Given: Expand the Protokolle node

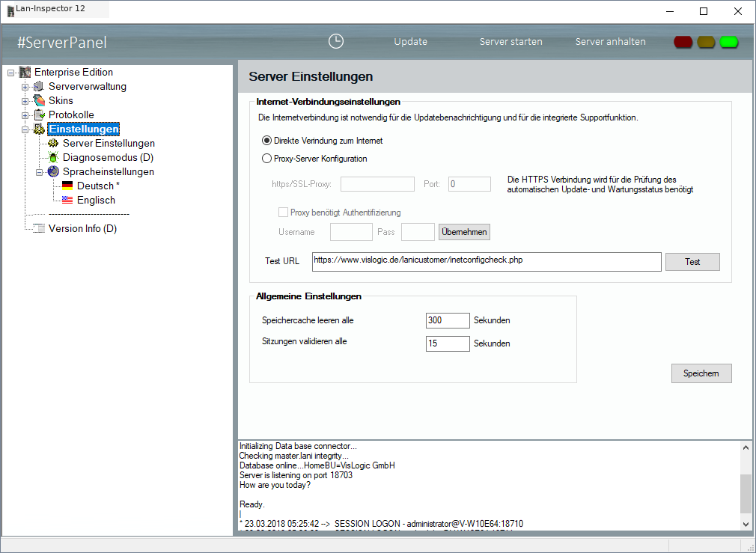Looking at the screenshot, I should pyautogui.click(x=25, y=116).
